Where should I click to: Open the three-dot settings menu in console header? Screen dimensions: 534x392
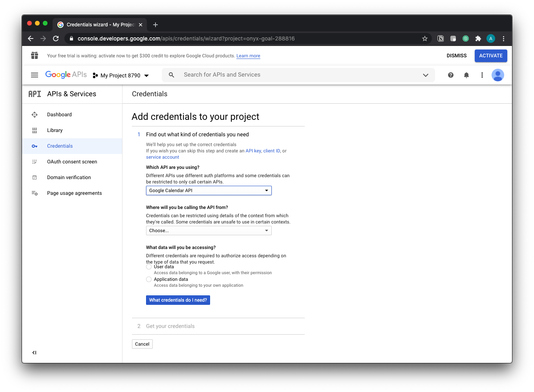[482, 75]
